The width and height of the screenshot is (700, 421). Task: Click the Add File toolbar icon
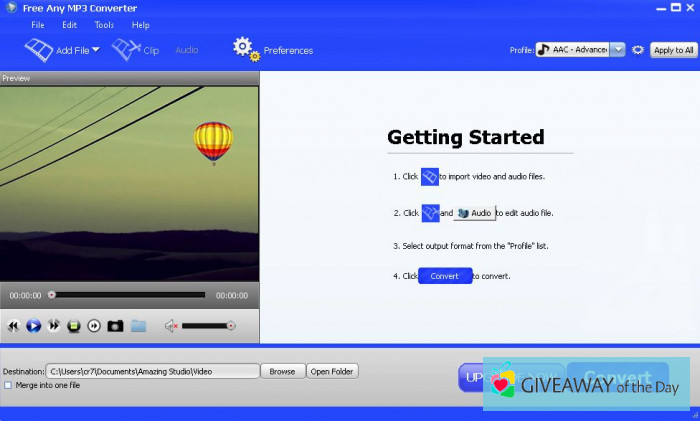[x=38, y=50]
